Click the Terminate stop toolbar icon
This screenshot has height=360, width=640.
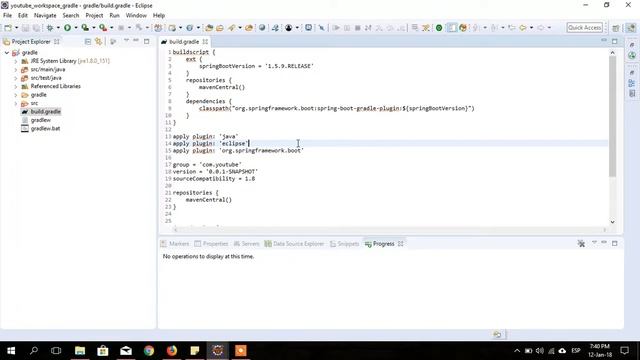[x=358, y=28]
